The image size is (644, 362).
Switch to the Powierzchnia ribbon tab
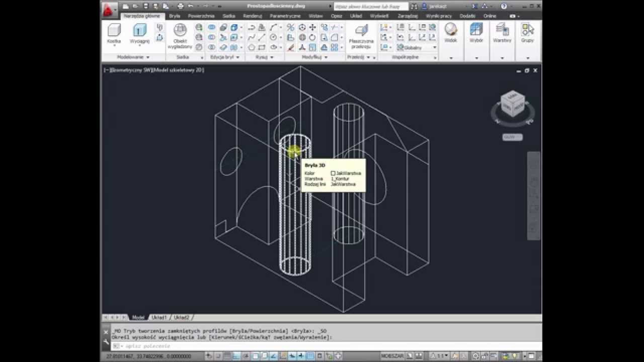click(201, 16)
